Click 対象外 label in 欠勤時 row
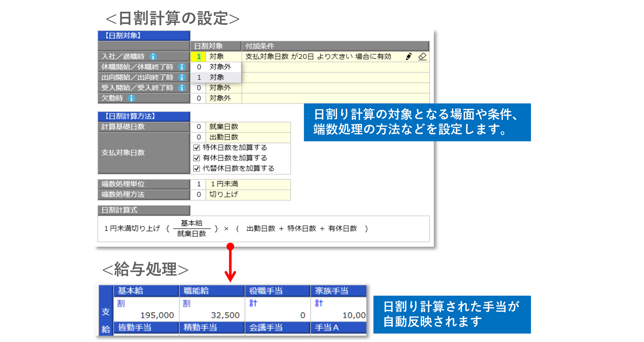 [x=220, y=98]
